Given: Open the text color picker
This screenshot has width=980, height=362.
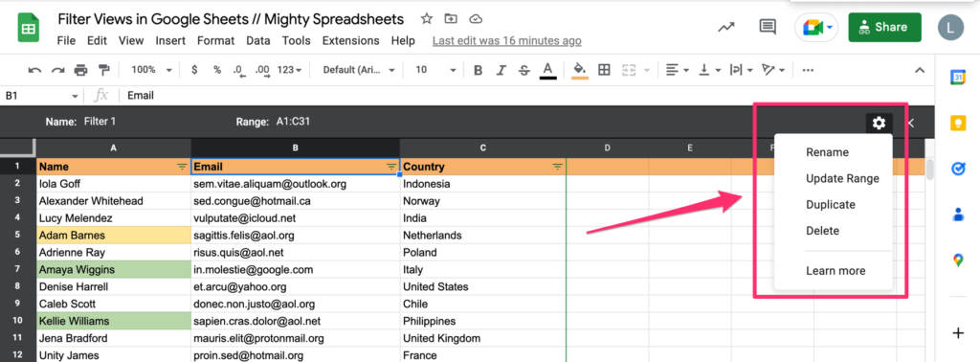Looking at the screenshot, I should pyautogui.click(x=548, y=70).
